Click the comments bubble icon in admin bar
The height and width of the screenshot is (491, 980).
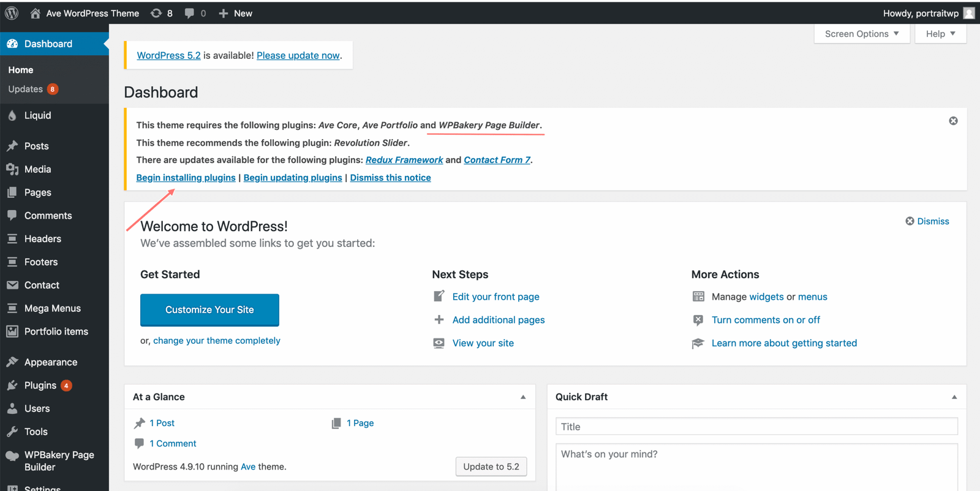tap(190, 13)
